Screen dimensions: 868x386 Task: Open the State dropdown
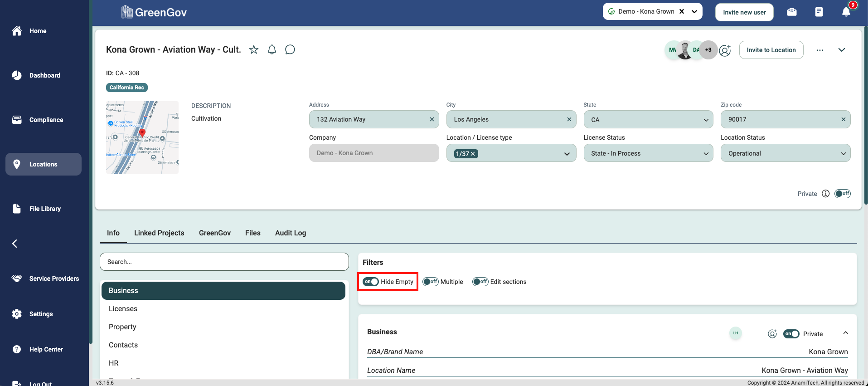(x=648, y=119)
